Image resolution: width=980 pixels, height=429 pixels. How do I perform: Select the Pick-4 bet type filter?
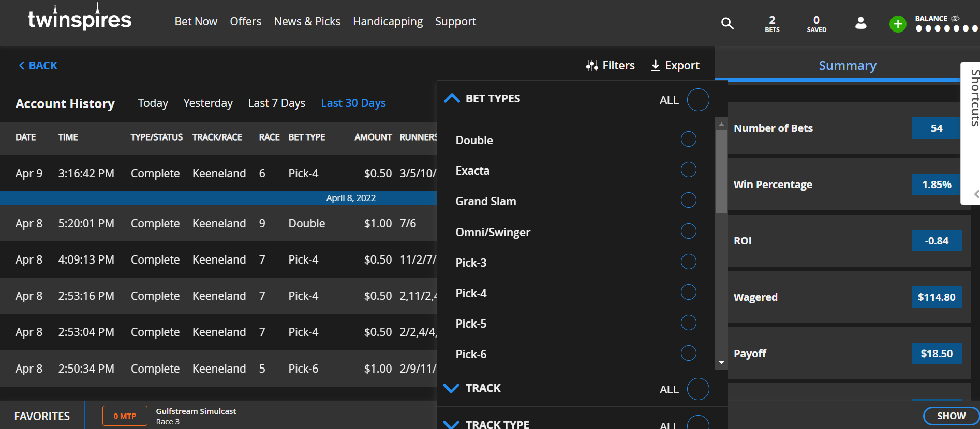click(688, 292)
